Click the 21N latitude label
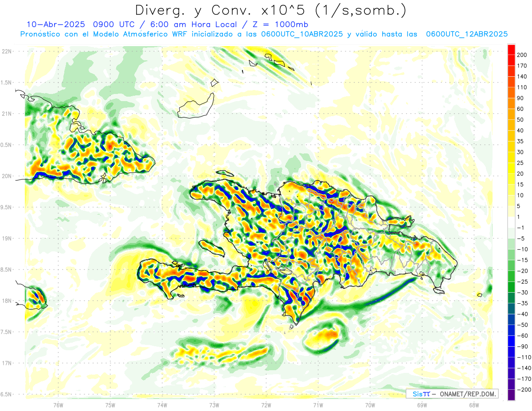 pyautogui.click(x=7, y=114)
